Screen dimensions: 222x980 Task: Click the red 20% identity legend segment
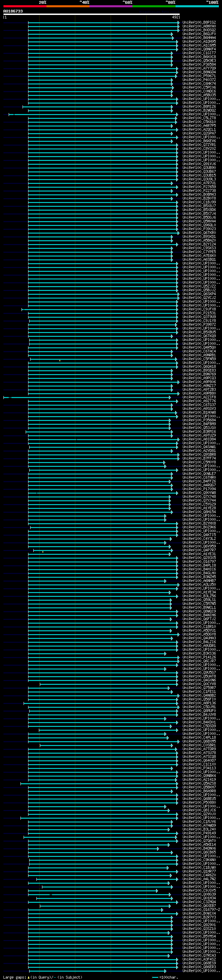(25, 6)
